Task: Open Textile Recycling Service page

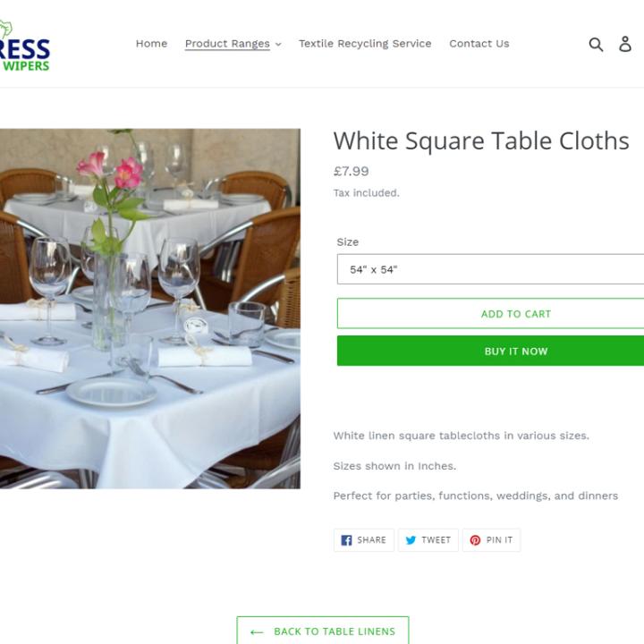Action: pos(365,44)
